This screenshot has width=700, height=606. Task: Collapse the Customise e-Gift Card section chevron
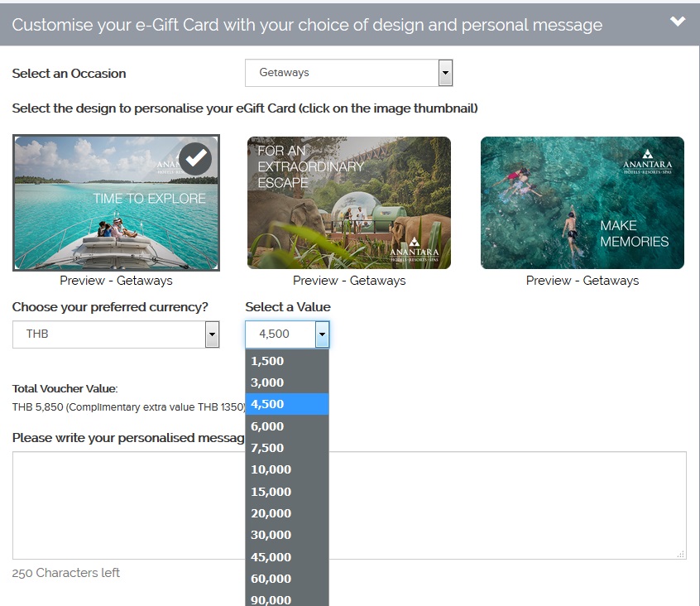coord(678,22)
